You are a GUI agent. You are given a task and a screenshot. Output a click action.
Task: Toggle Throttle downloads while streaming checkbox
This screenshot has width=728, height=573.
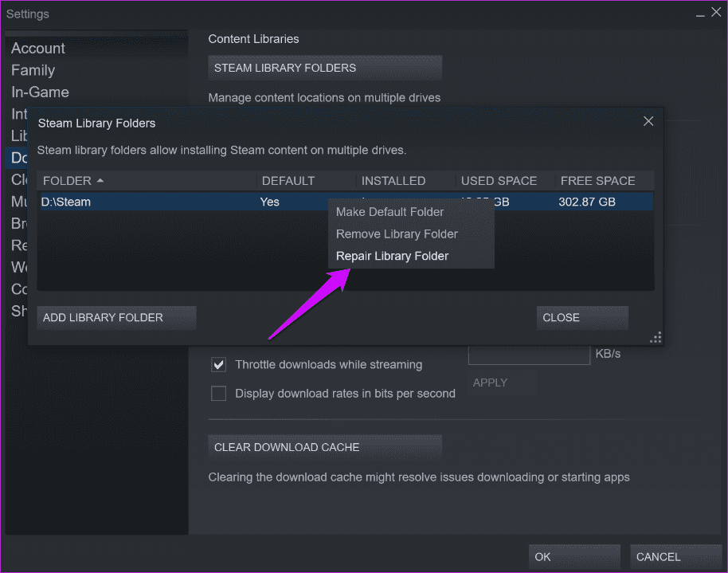pyautogui.click(x=218, y=364)
